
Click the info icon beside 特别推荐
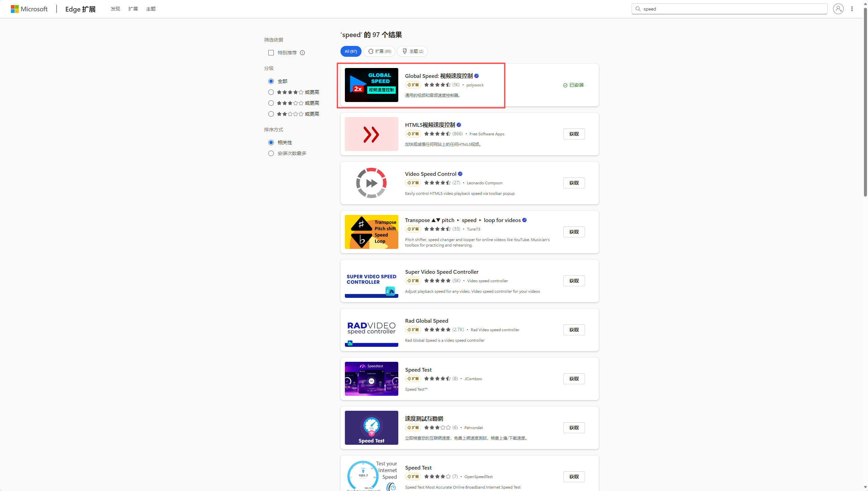tap(302, 53)
